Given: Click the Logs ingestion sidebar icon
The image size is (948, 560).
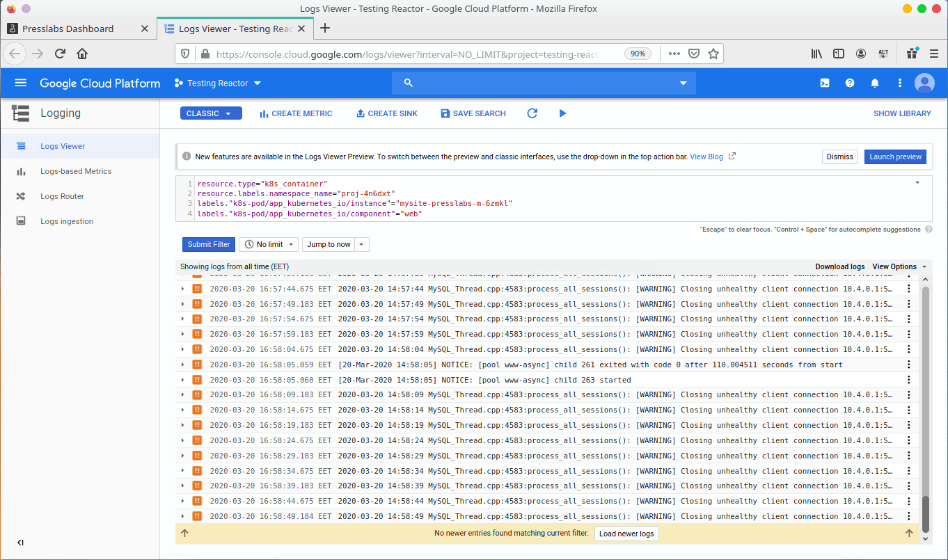Looking at the screenshot, I should [x=21, y=221].
